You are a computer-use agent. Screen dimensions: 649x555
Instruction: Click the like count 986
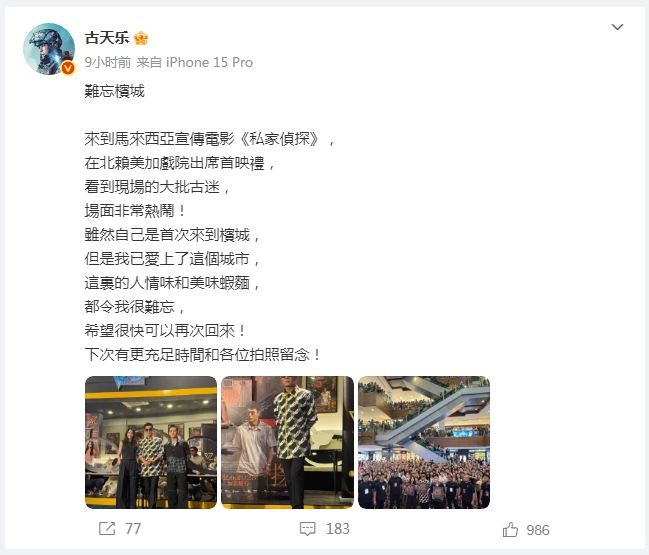[538, 530]
